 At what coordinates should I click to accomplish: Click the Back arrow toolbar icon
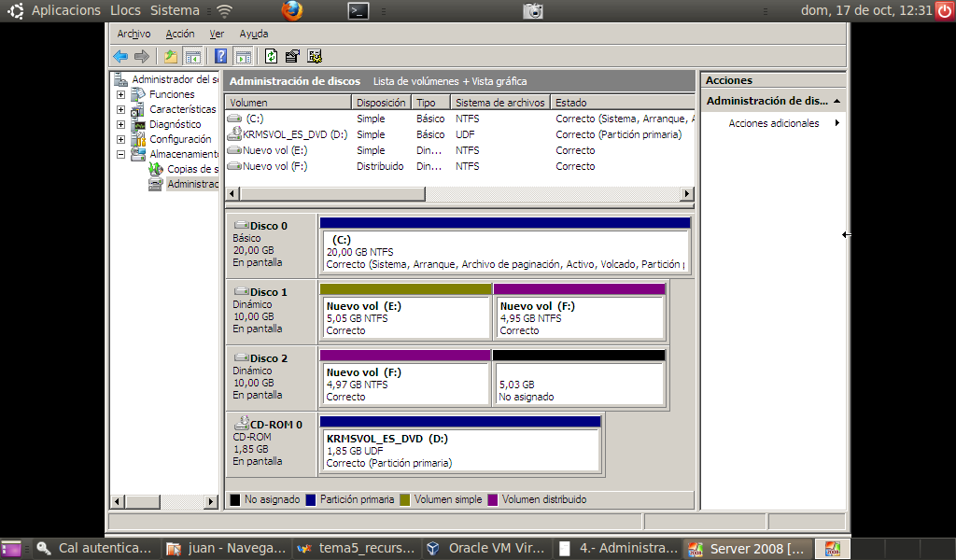pyautogui.click(x=120, y=57)
